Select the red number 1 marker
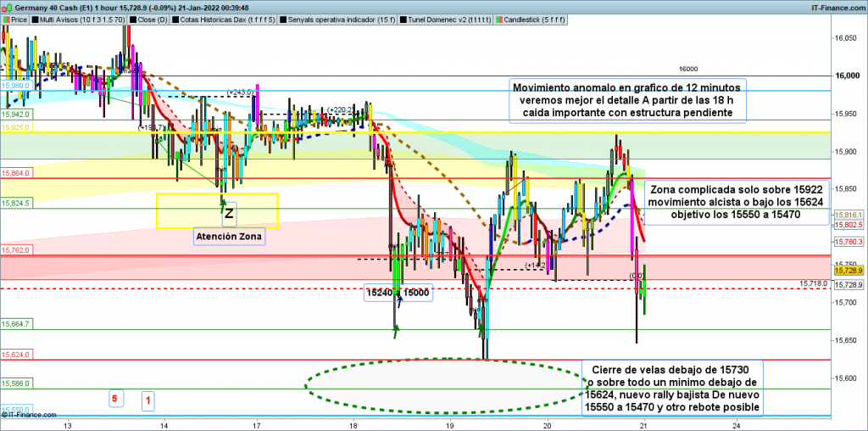Screen dimensions: 868x431 point(147,399)
